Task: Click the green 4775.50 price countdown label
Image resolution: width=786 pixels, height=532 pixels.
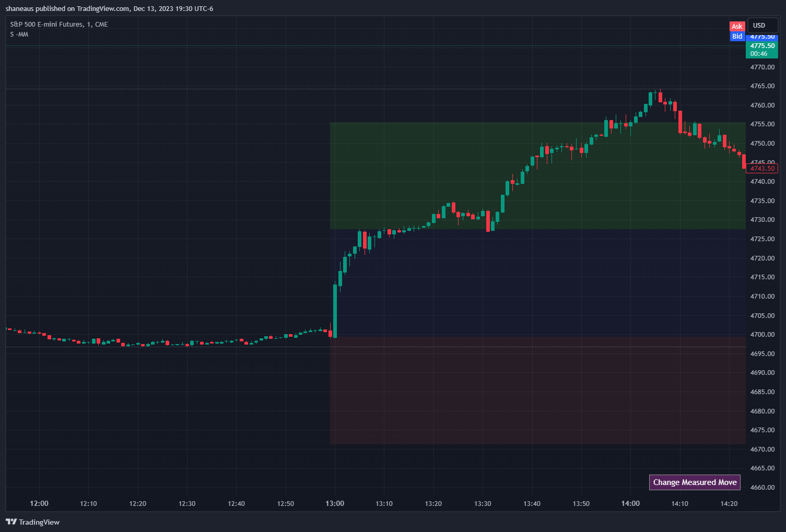Action: click(762, 50)
